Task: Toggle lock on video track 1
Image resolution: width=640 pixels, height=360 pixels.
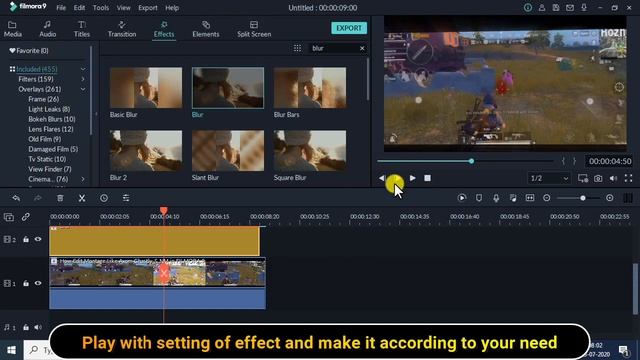Action: pos(26,283)
